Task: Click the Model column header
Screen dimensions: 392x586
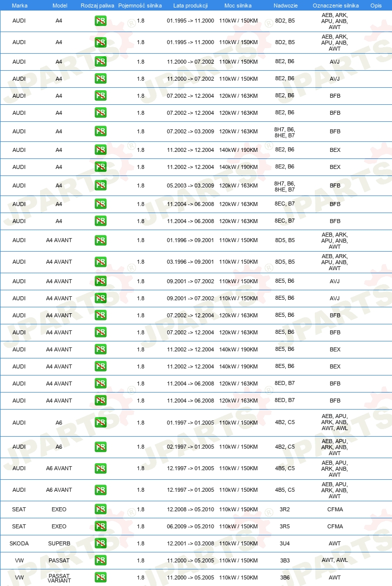Action: point(60,6)
